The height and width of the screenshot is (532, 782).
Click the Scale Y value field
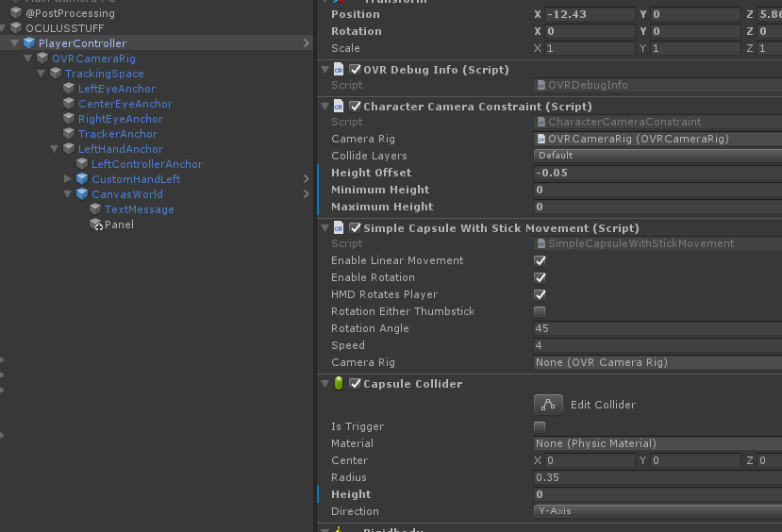[x=695, y=48]
